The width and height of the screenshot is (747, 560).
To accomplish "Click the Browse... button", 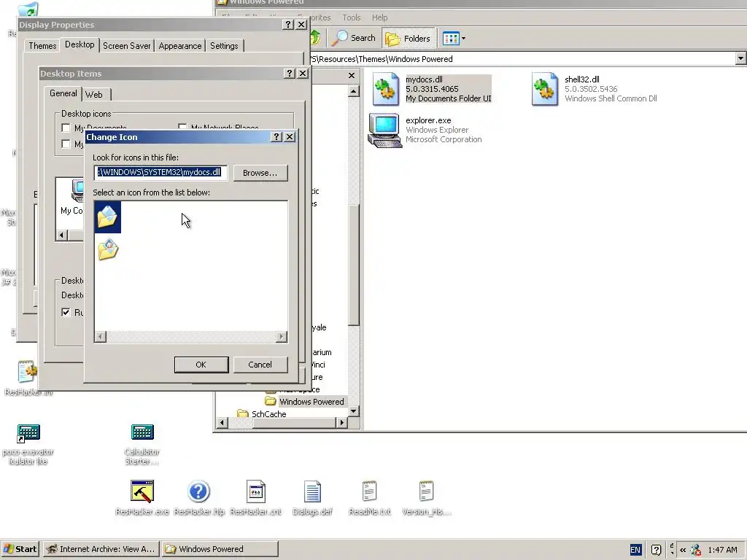I will (x=260, y=173).
